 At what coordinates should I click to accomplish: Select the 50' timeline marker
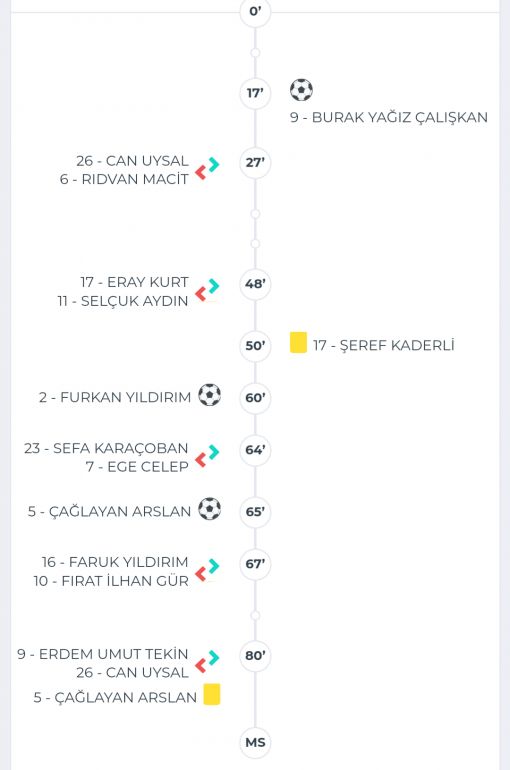[x=255, y=345]
